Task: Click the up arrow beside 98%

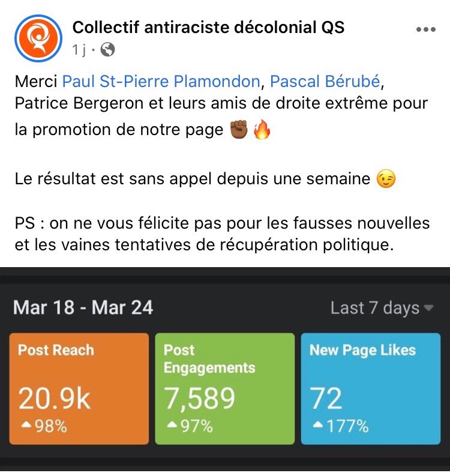Action: tap(26, 425)
